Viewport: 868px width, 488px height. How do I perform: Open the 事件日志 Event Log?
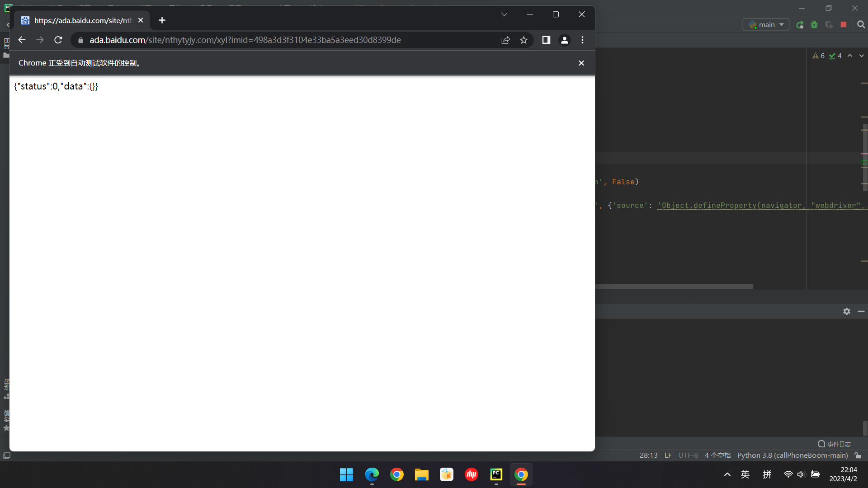(834, 444)
